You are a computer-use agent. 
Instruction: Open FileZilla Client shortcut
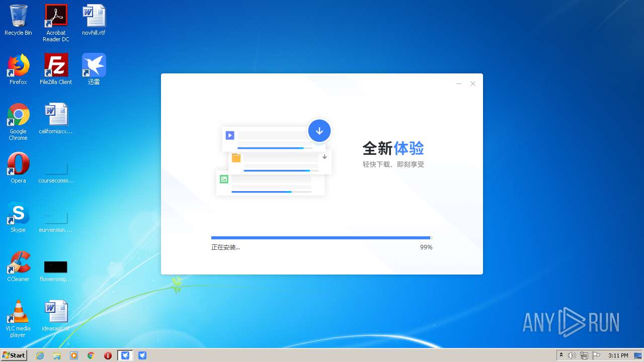[x=56, y=69]
